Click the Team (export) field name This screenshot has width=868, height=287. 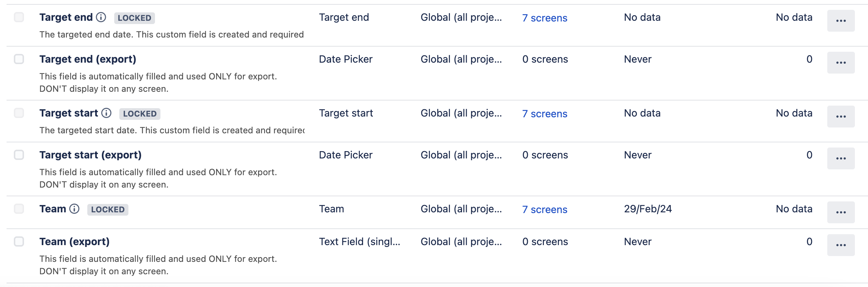coord(74,241)
